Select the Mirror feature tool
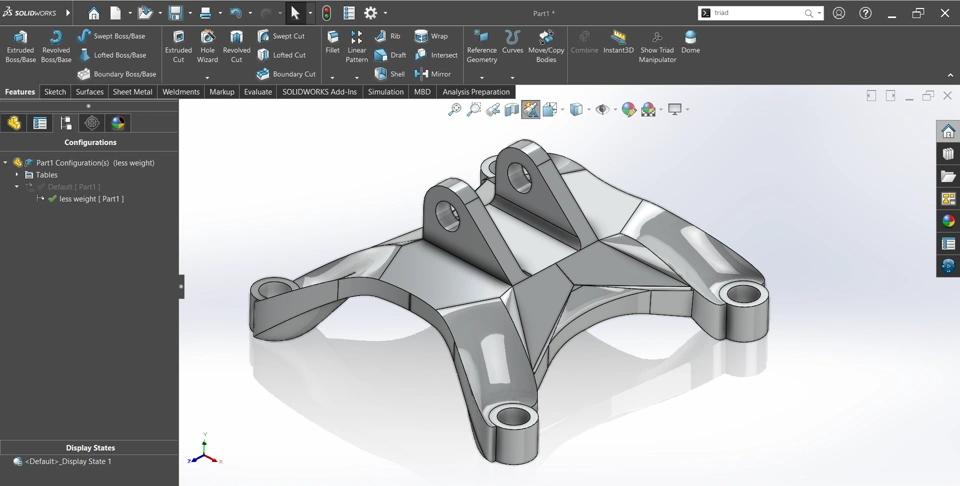The width and height of the screenshot is (960, 486). 433,74
